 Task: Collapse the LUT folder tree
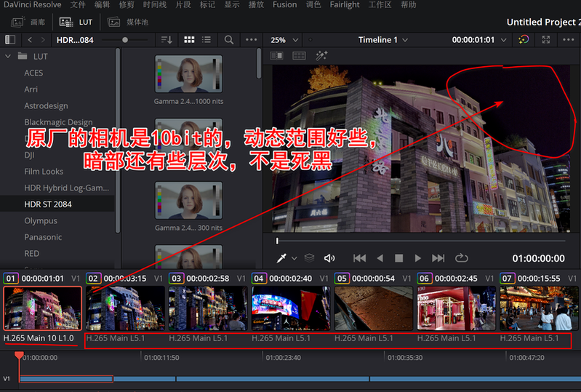point(8,56)
